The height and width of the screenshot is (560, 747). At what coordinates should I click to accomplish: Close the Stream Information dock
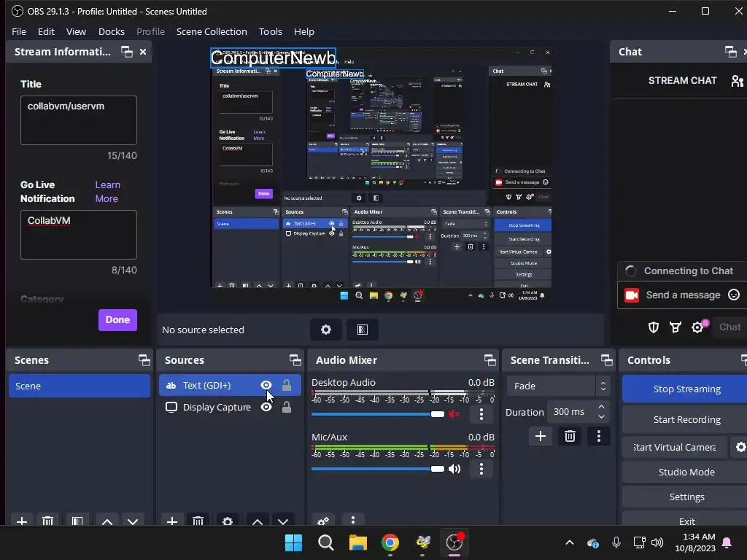tap(143, 52)
